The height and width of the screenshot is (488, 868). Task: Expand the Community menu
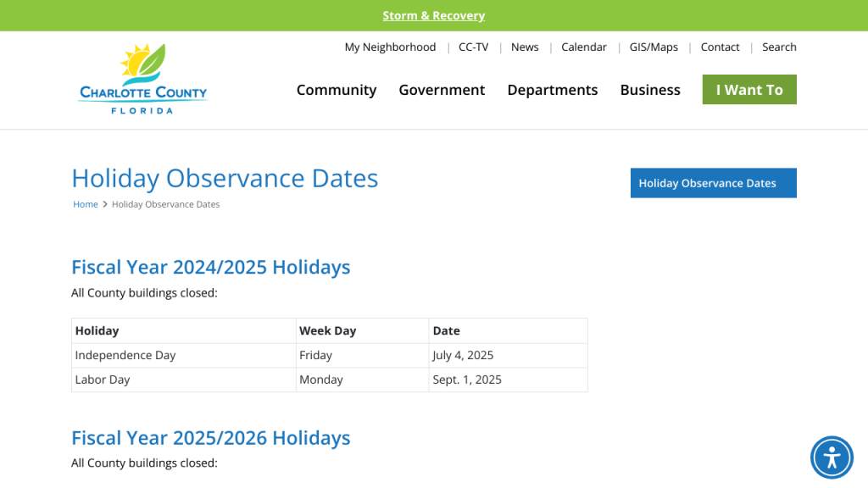pos(337,90)
